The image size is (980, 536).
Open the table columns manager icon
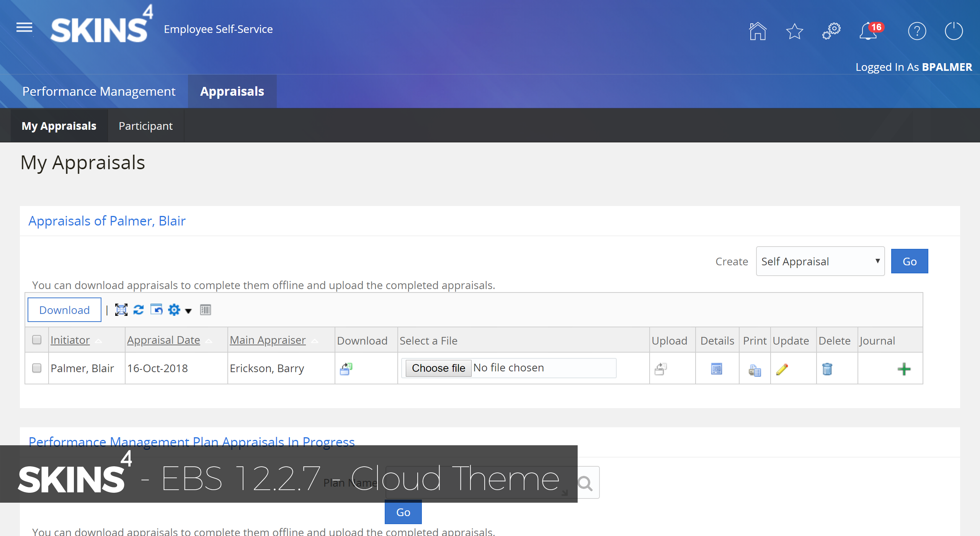click(x=206, y=310)
